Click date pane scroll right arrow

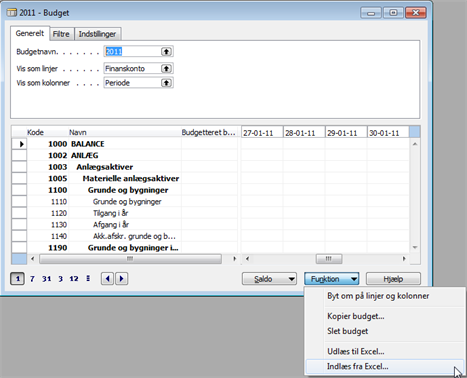404,259
